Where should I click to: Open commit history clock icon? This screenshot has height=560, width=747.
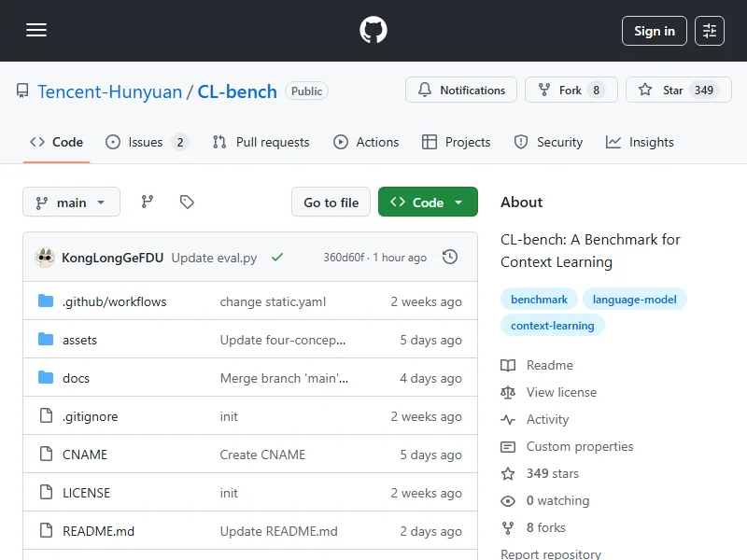pyautogui.click(x=450, y=257)
